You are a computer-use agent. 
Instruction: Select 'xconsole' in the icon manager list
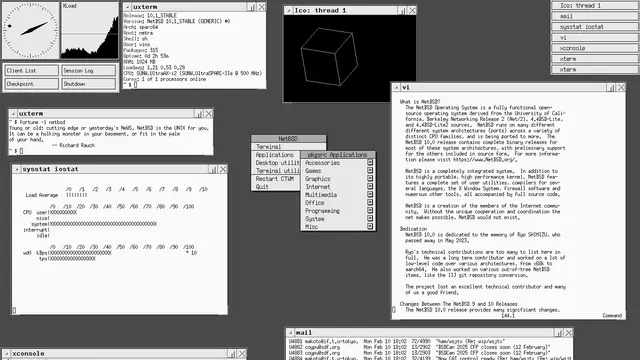595,48
